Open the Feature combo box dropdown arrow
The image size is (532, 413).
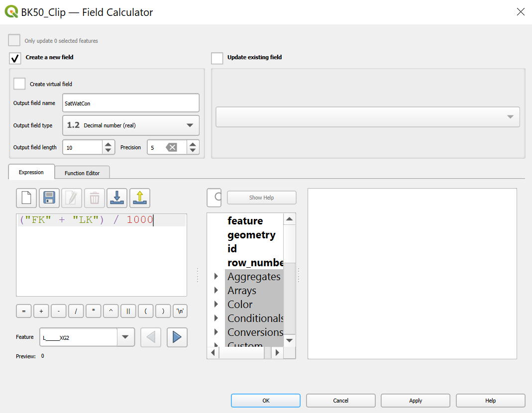[125, 337]
